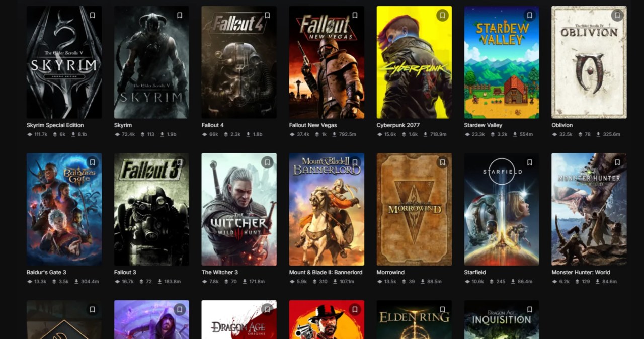Bookmark Fallout New Vegas
The image size is (644, 339).
355,15
